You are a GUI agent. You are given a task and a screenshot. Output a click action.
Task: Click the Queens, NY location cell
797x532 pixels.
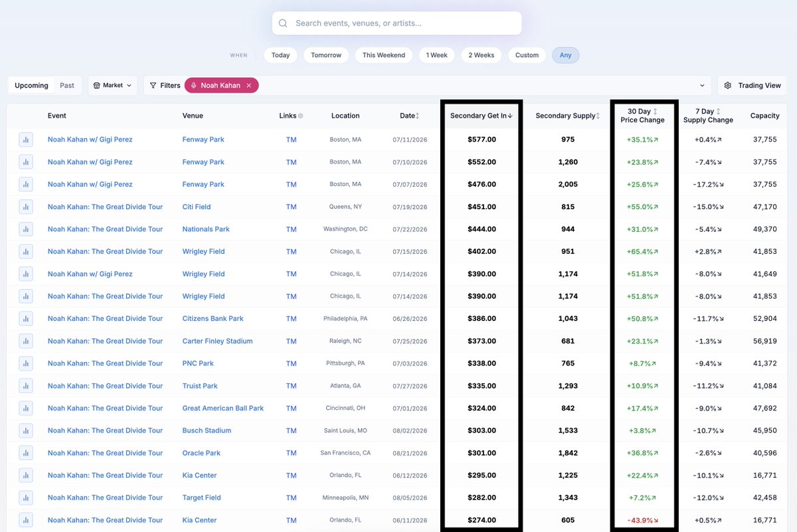[345, 207]
